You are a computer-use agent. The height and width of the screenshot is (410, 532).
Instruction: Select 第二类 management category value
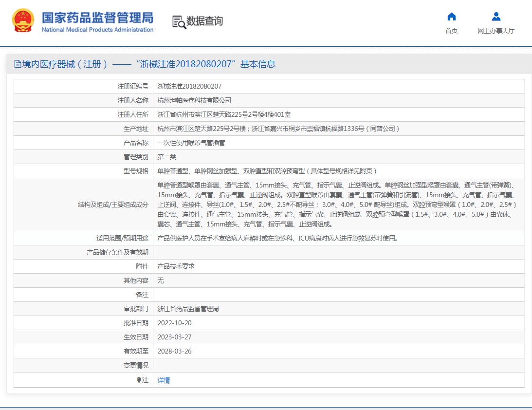166,157
